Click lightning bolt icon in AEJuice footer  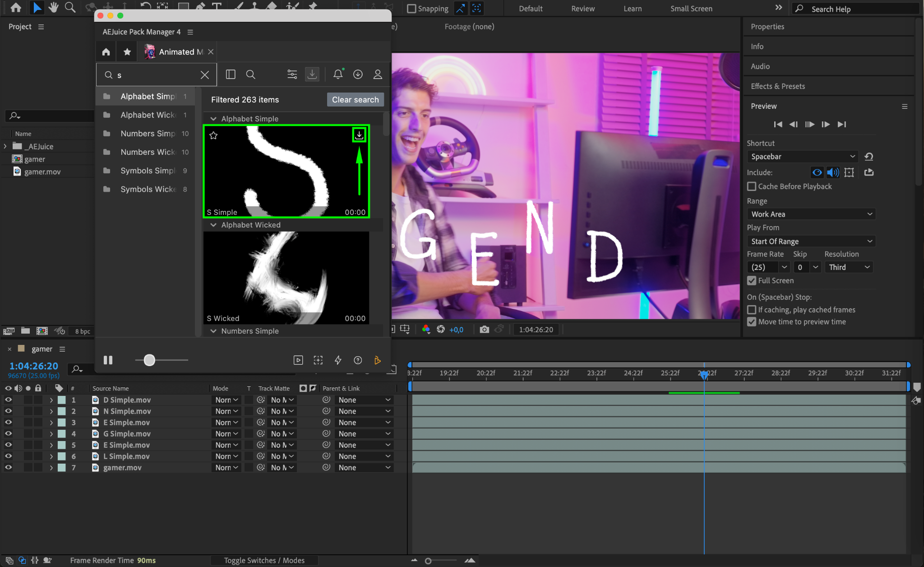pyautogui.click(x=338, y=360)
